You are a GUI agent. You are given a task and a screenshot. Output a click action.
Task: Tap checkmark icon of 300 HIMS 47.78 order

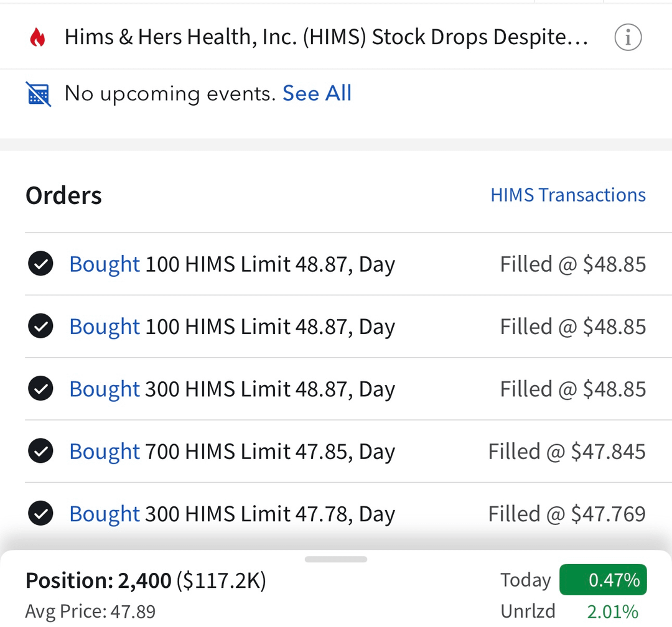[40, 513]
